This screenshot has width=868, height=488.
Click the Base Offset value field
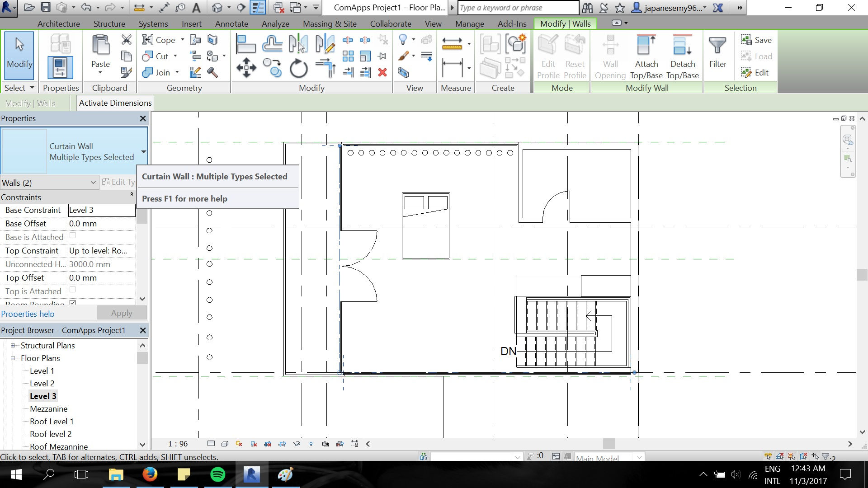tap(101, 223)
